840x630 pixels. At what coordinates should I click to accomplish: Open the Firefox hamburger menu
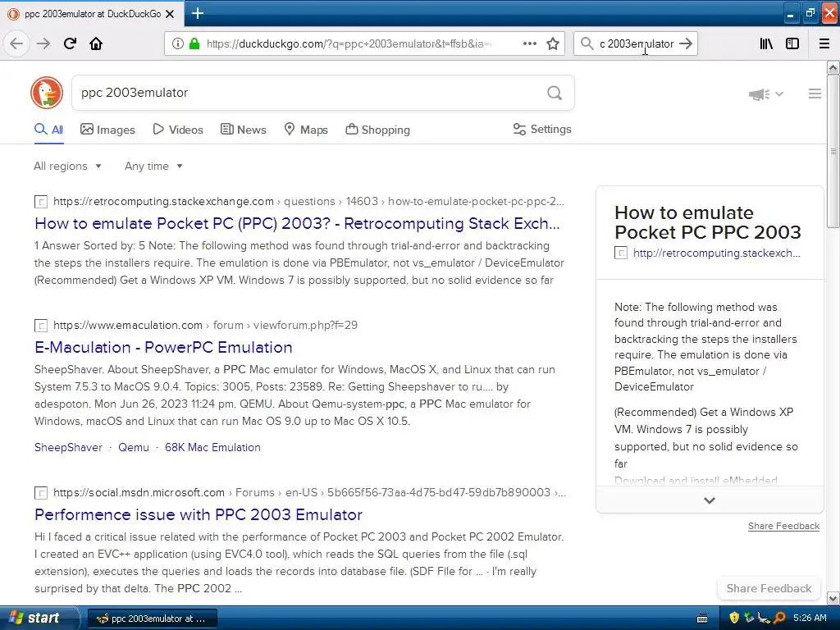tap(824, 43)
